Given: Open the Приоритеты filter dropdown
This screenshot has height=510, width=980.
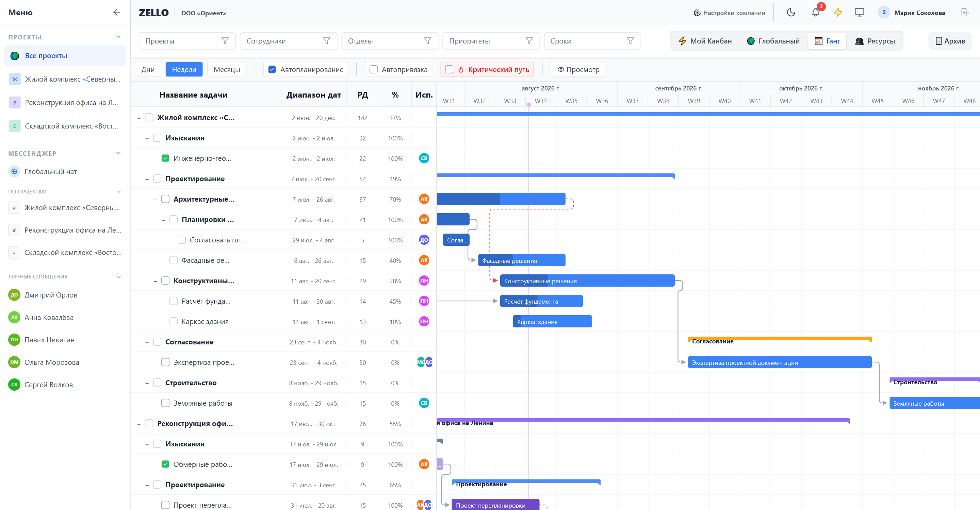Looking at the screenshot, I should [x=491, y=41].
